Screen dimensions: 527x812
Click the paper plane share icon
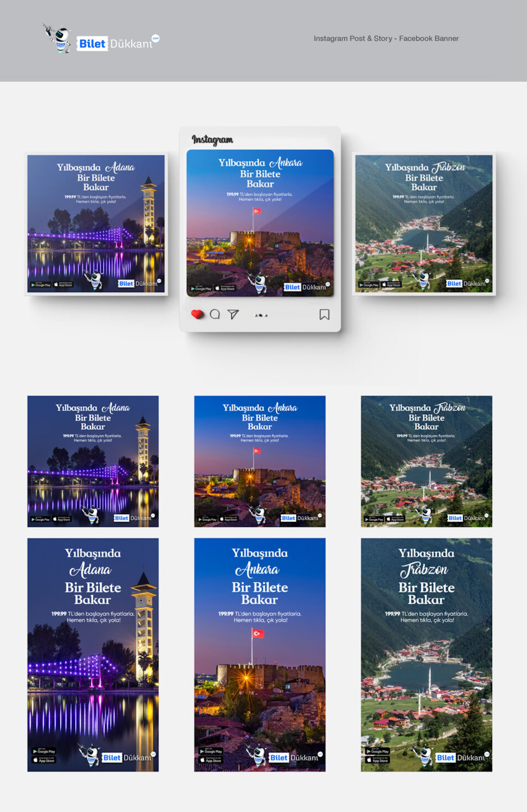coord(233,314)
